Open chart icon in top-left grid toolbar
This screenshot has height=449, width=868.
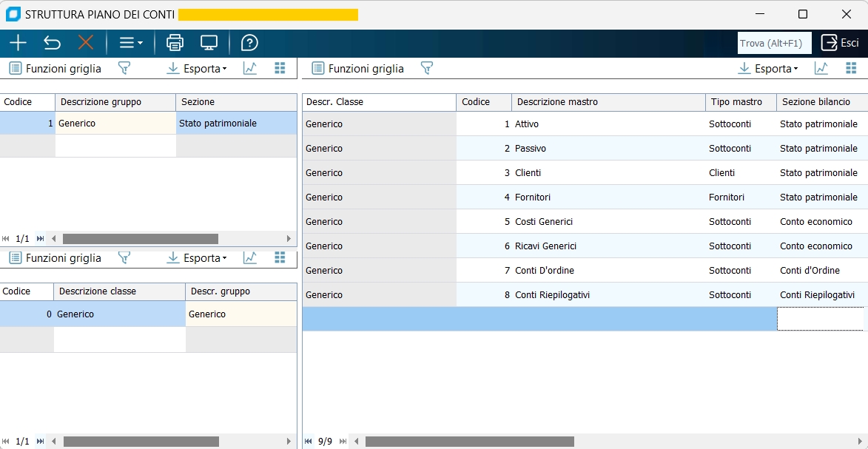tap(250, 68)
